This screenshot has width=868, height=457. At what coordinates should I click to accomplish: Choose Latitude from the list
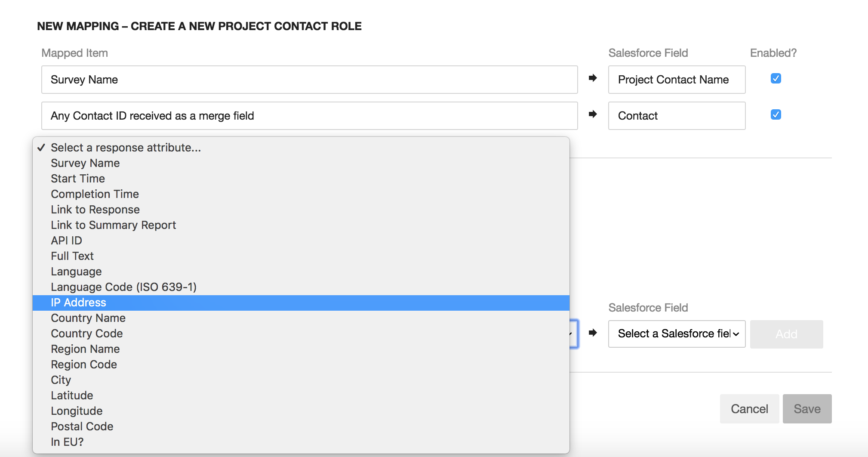click(x=72, y=395)
